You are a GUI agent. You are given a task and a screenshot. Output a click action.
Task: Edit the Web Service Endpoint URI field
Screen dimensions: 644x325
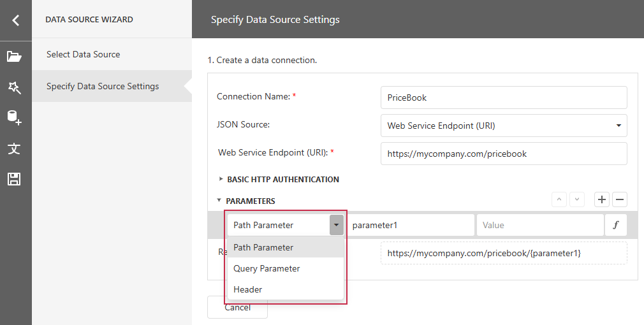504,154
